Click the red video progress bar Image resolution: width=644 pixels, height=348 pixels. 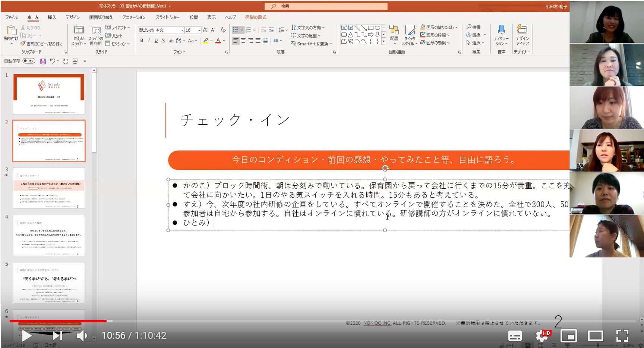58,321
